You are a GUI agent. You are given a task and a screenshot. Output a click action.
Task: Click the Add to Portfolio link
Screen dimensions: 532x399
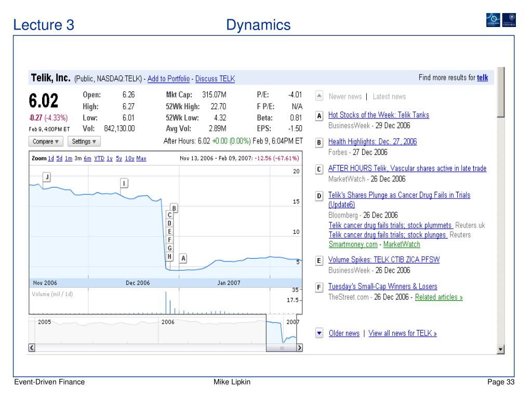168,79
